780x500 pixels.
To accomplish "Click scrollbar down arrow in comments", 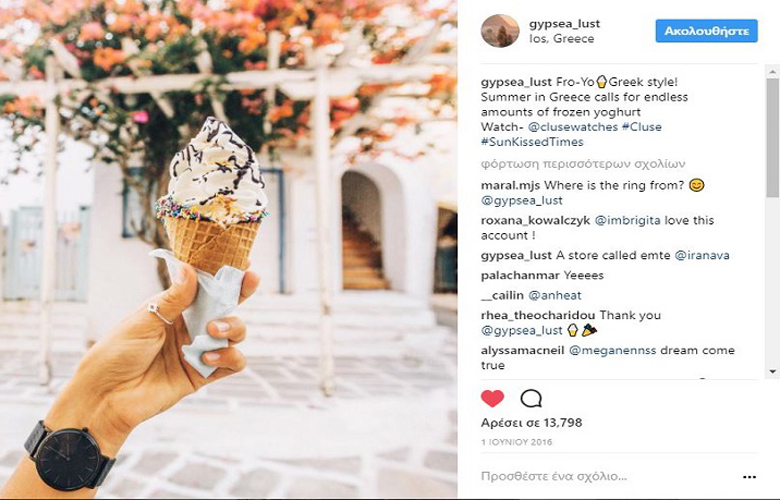I will click(773, 372).
